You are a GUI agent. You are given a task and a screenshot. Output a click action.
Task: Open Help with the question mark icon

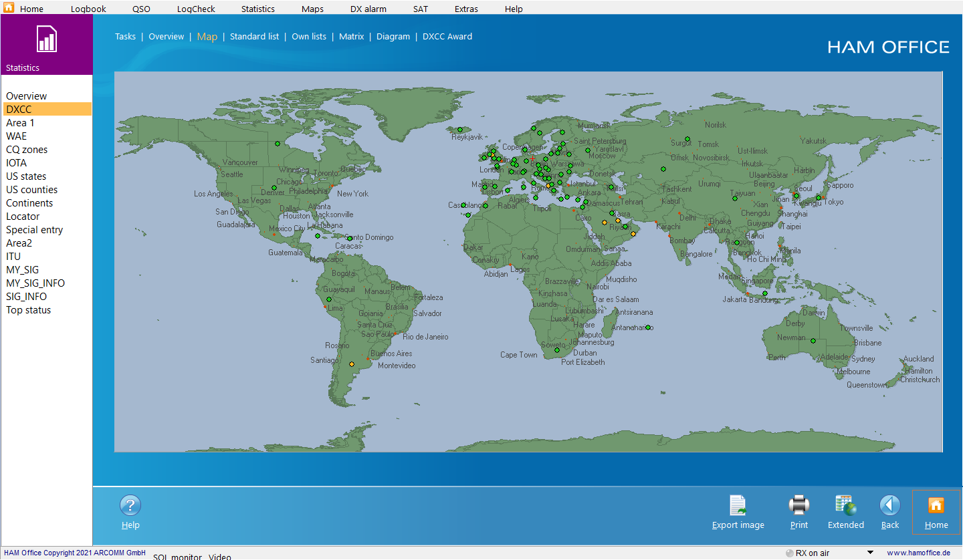(130, 506)
